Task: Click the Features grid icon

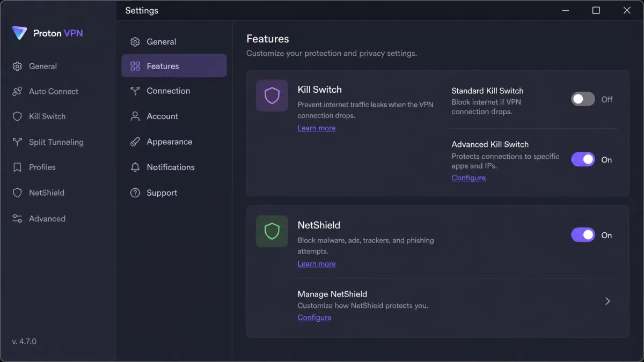Action: pyautogui.click(x=135, y=67)
